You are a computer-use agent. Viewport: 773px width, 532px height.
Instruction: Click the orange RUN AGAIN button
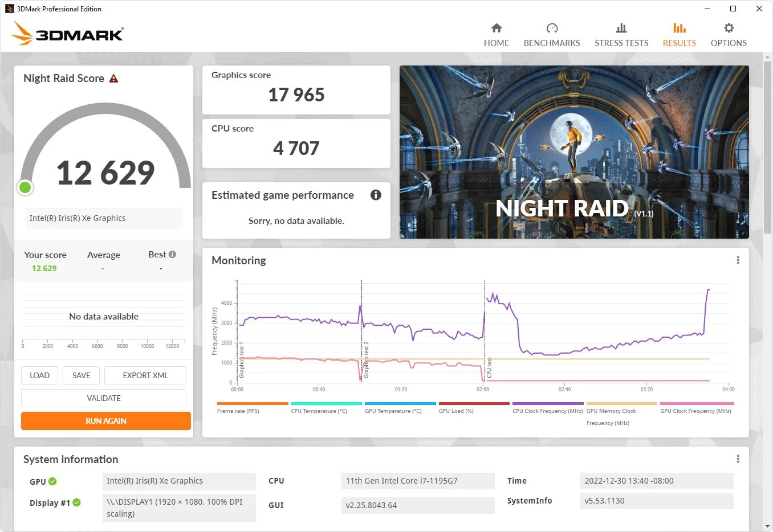(x=106, y=421)
